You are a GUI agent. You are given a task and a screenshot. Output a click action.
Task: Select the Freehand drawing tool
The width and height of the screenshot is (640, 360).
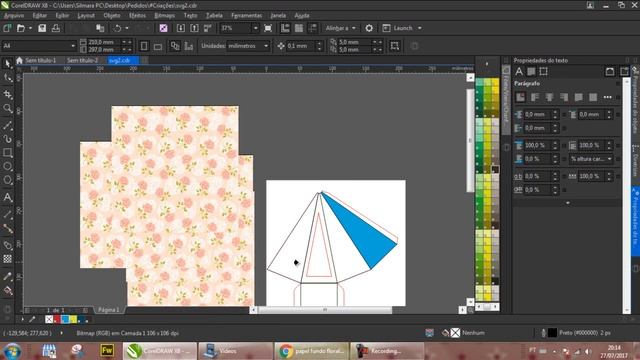[x=7, y=125]
